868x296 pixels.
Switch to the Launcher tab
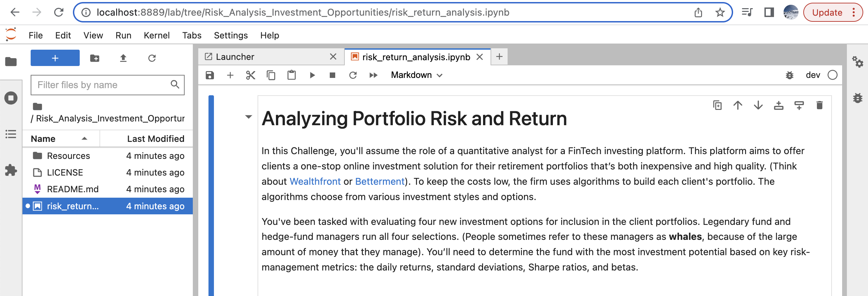(234, 56)
